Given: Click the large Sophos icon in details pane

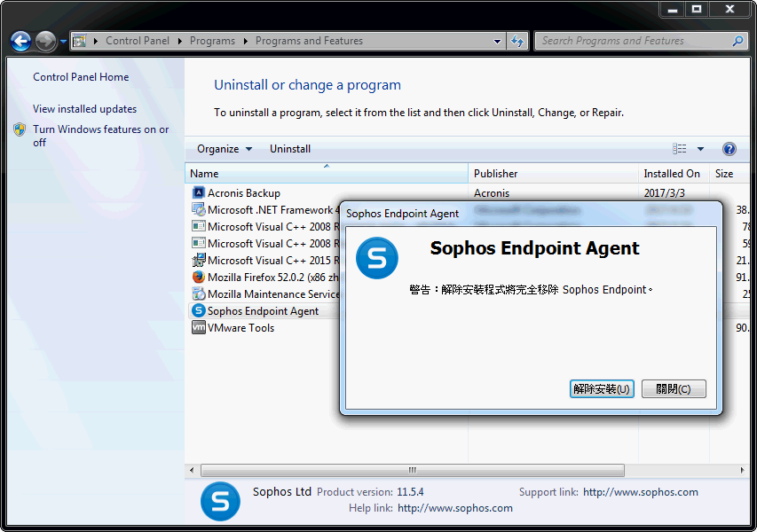Looking at the screenshot, I should pyautogui.click(x=220, y=502).
